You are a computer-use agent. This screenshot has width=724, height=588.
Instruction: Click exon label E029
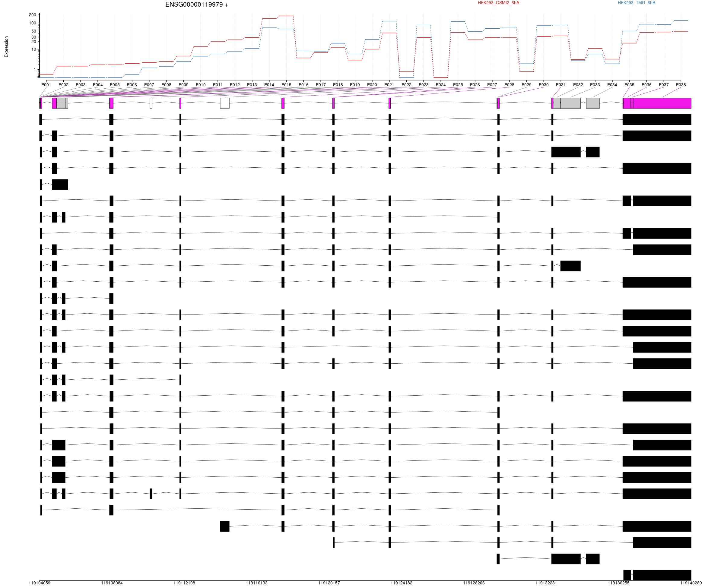[x=526, y=85]
